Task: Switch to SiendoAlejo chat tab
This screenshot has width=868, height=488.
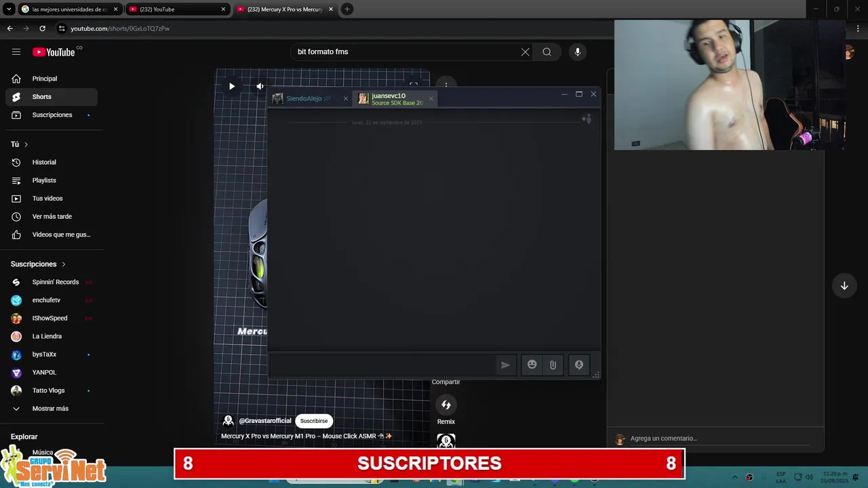Action: point(304,98)
